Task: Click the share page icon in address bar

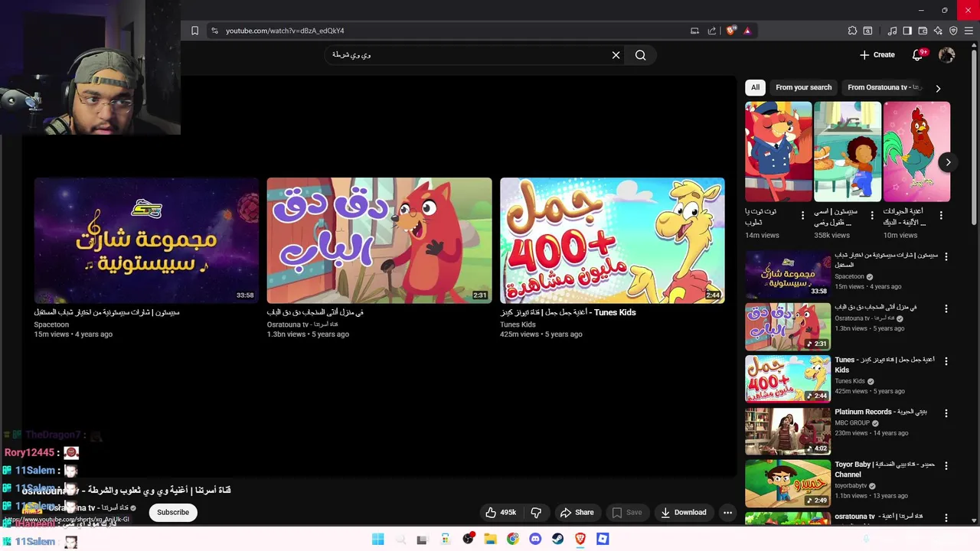Action: (711, 31)
